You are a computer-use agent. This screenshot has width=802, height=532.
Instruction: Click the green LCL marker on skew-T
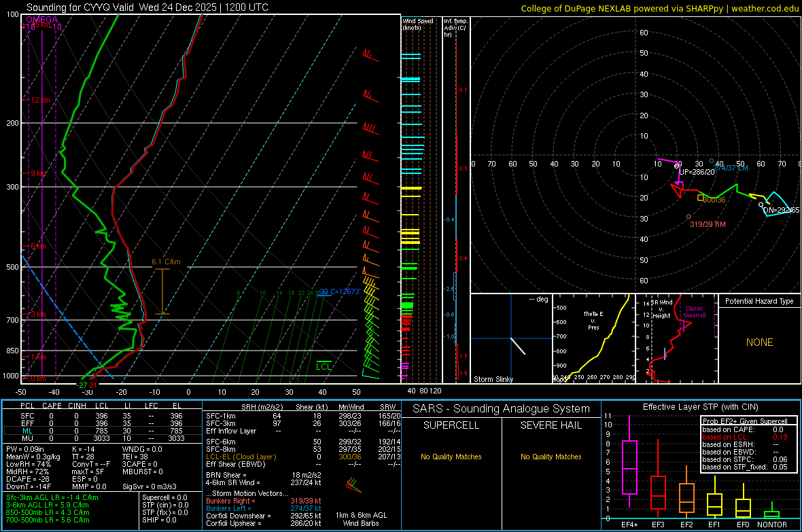(x=324, y=366)
